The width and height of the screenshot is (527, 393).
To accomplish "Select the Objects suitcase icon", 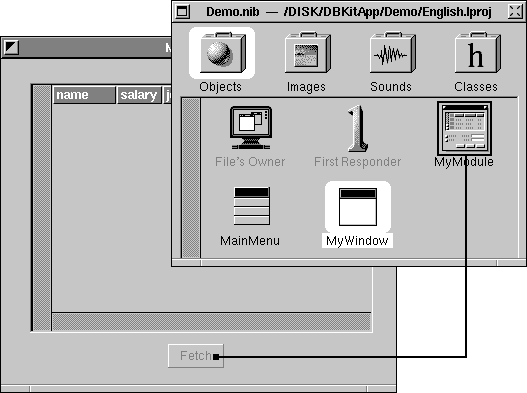I will (222, 52).
